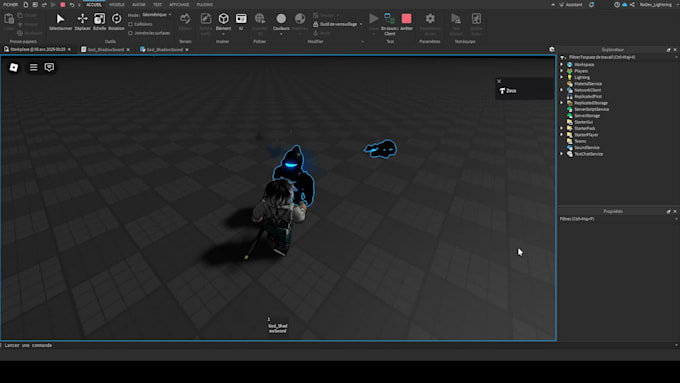Select Teams in the Explorer
Viewport: 680px width, 383px height.
click(x=580, y=141)
